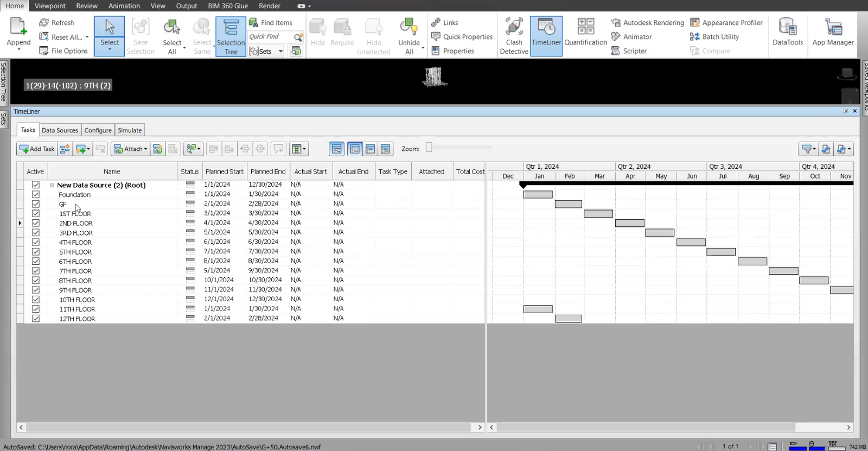Click the Quick Find search icon
Viewport: 868px width, 451px height.
pos(298,37)
